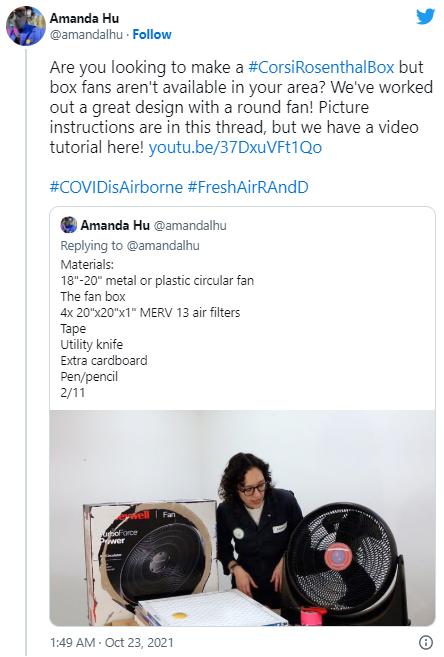This screenshot has height=657, width=444.
Task: Open the tweet info icon
Action: coord(426,642)
